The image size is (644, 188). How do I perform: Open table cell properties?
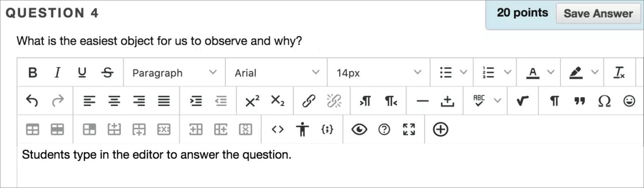90,130
